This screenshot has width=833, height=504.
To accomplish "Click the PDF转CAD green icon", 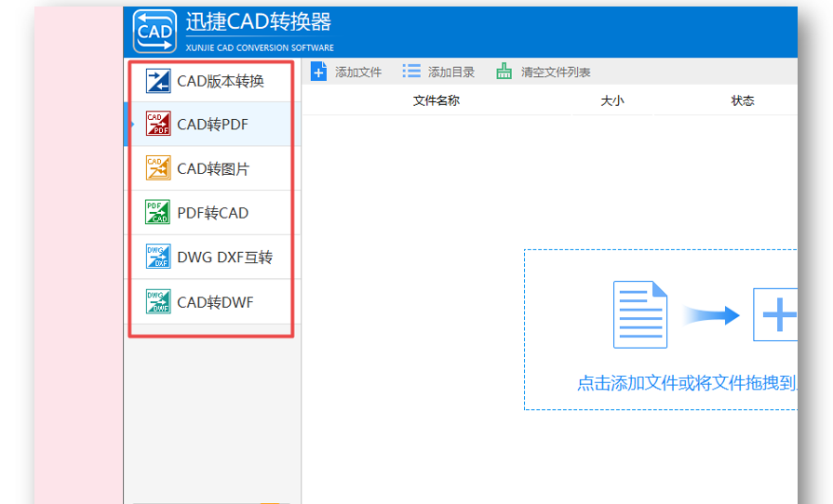I will [158, 212].
